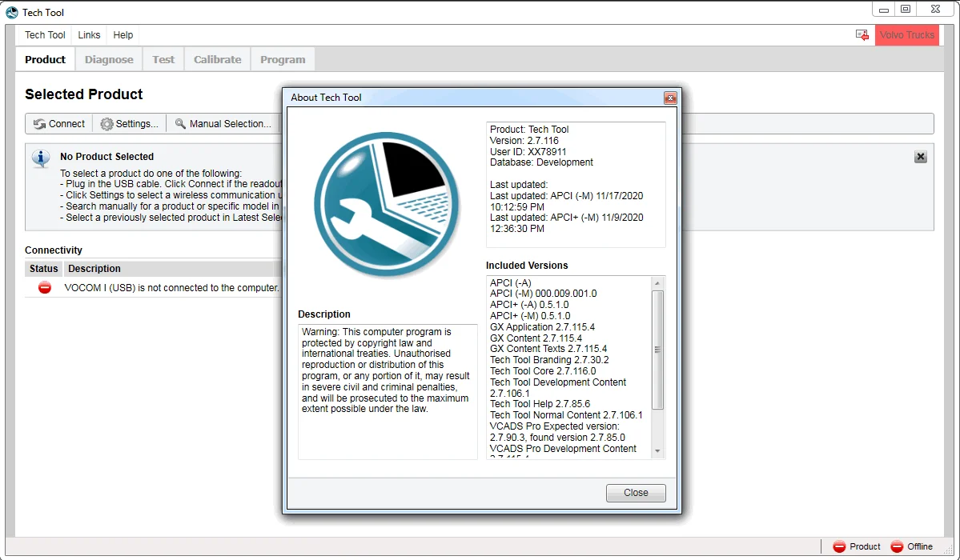Screen dimensions: 960x560
Task: Click the Included Versions scrollbar up arrow
Action: [657, 282]
